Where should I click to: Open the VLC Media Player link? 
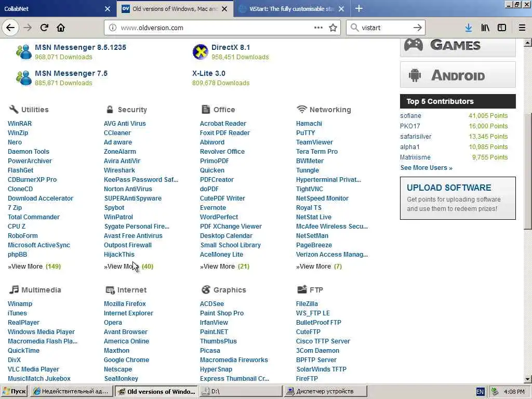[34, 369]
